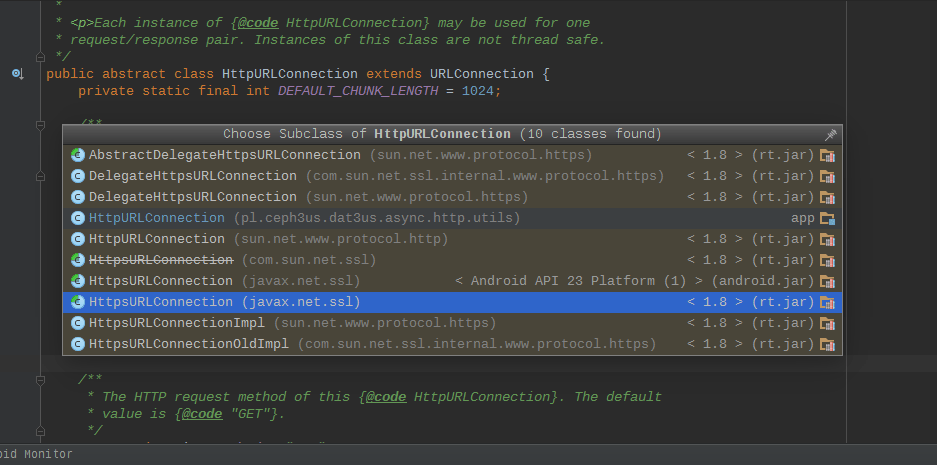Click the pin icon in the subclass popup header
This screenshot has width=937, height=465.
830,134
